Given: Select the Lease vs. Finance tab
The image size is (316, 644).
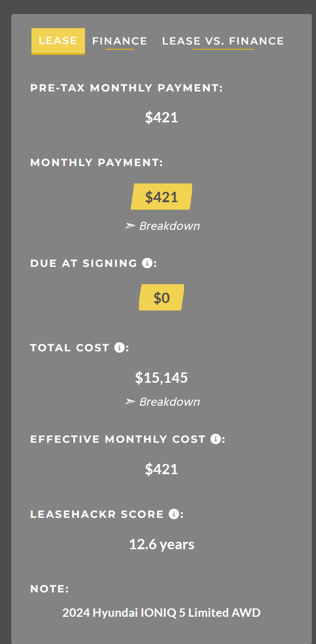Looking at the screenshot, I should 223,41.
